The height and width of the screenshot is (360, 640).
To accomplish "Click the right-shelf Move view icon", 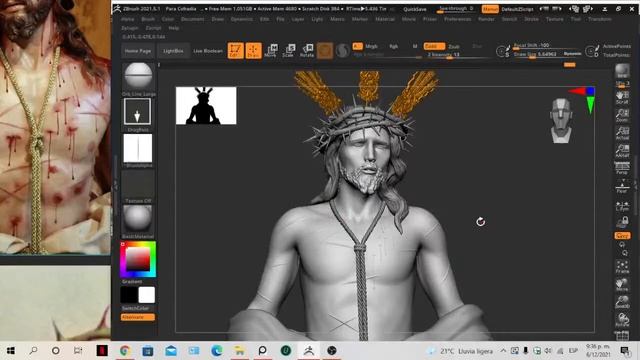I will 622,284.
